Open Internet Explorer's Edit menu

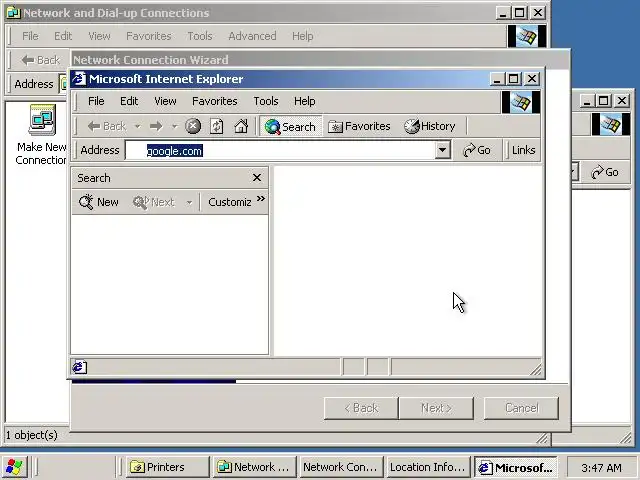click(x=129, y=101)
